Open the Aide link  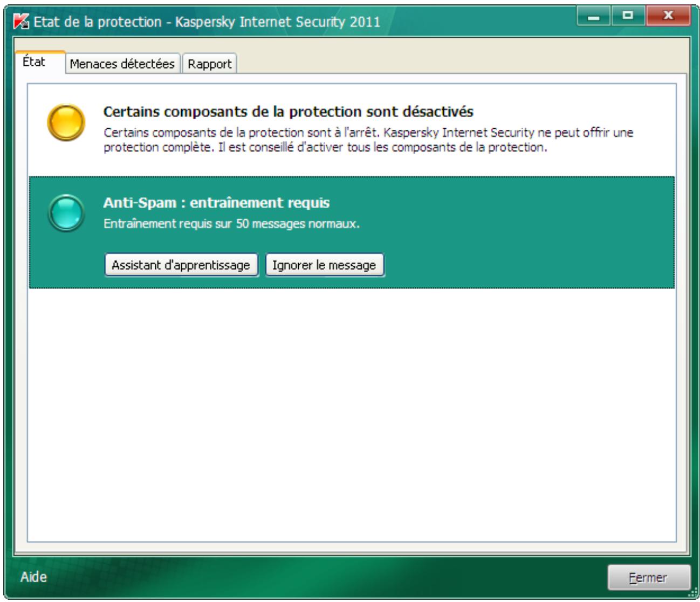pyautogui.click(x=33, y=577)
